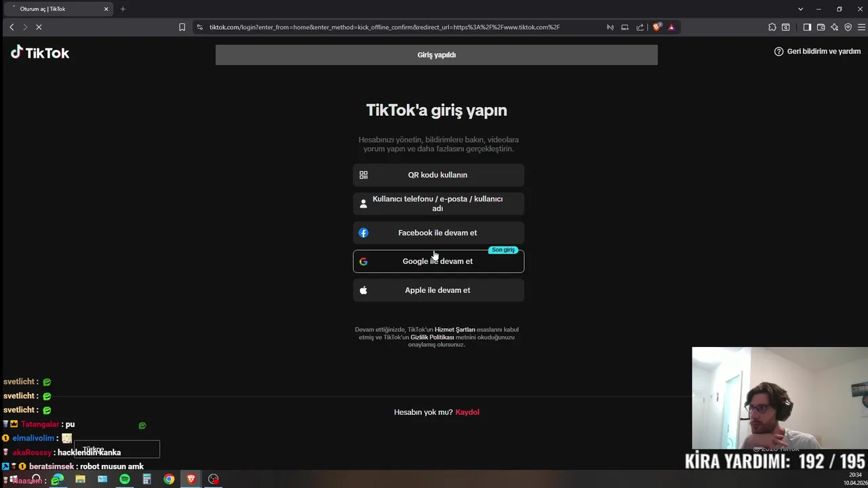This screenshot has width=868, height=488.
Task: Click the search-tabs window icon in toolbar
Action: tap(785, 27)
